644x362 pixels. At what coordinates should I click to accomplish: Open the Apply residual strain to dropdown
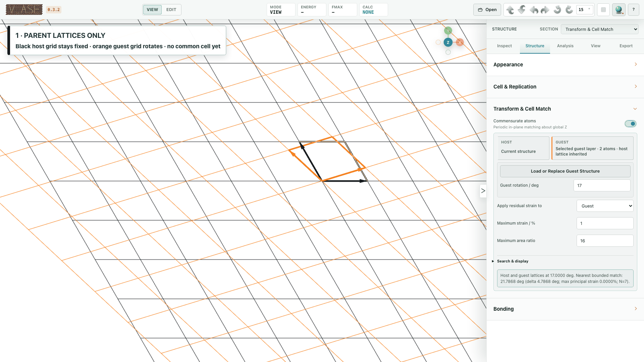pos(605,206)
